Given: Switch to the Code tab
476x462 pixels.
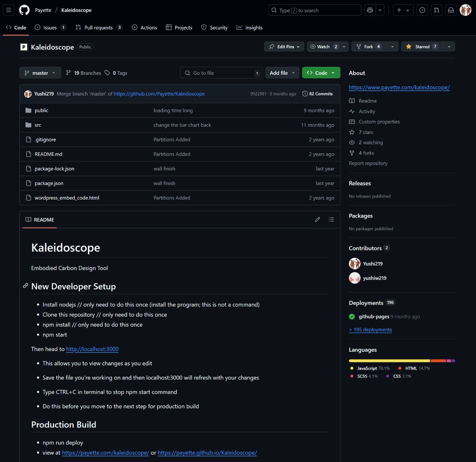Looking at the screenshot, I should coord(16,27).
